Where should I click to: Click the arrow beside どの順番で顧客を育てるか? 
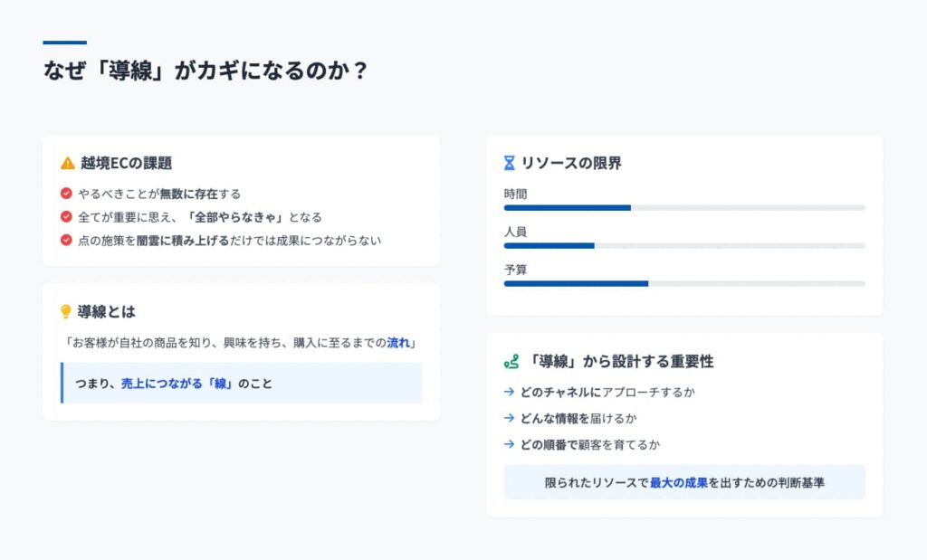coord(509,443)
